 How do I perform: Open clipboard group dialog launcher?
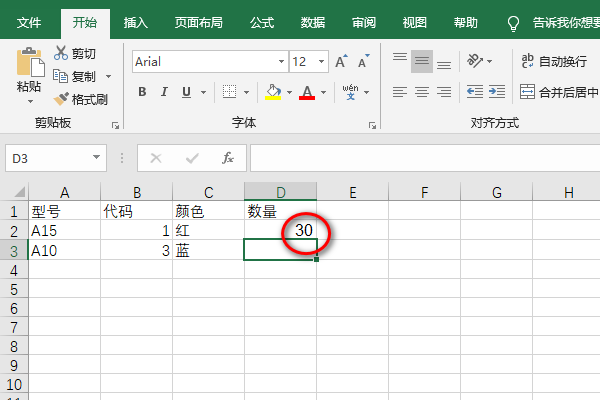(115, 125)
